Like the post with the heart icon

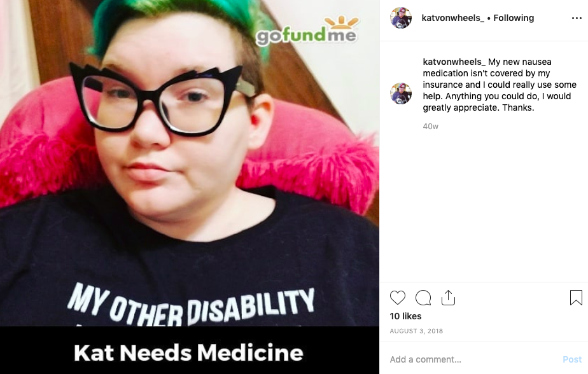[398, 298]
